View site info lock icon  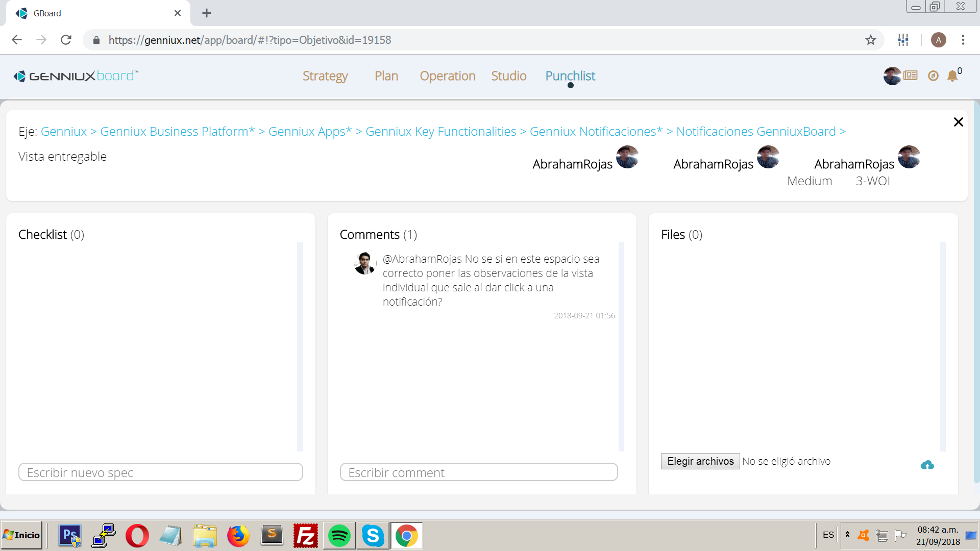point(96,40)
